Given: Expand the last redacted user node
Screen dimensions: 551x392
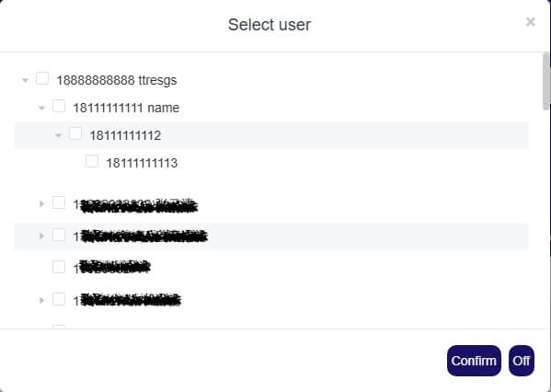Looking at the screenshot, I should click(x=41, y=300).
